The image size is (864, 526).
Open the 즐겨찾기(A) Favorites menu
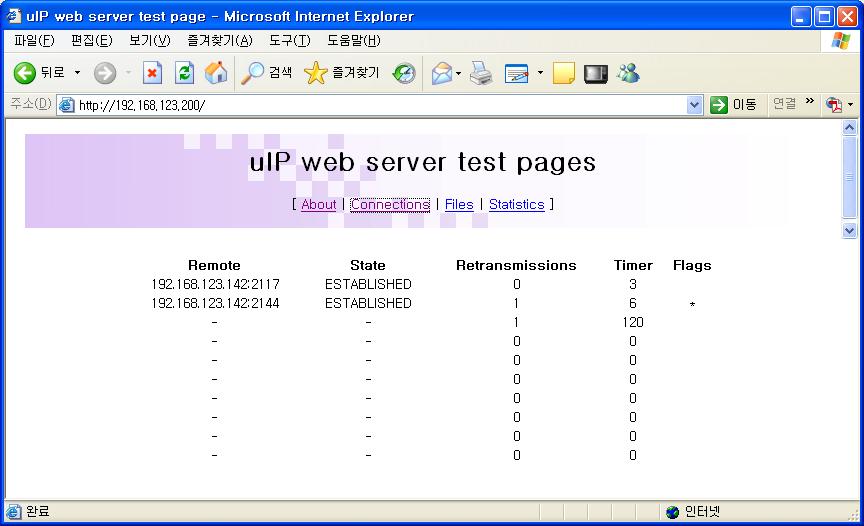219,41
